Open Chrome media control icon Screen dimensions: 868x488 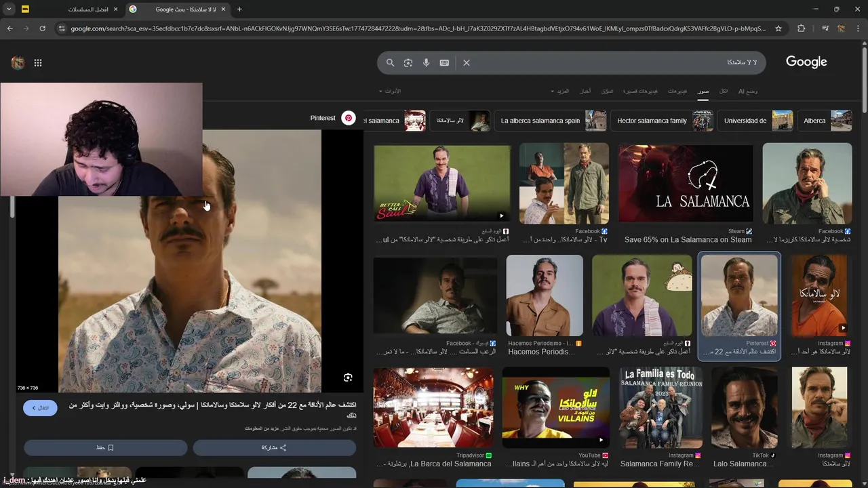[825, 28]
